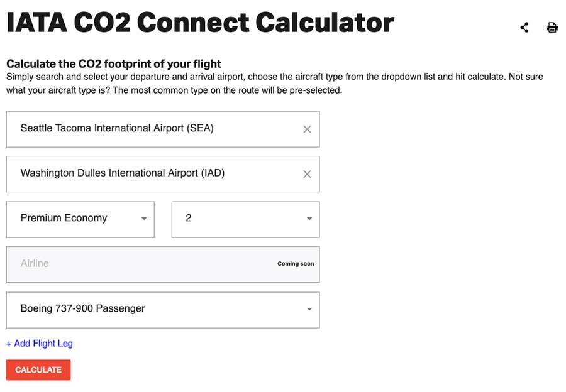Open the passenger number selector showing 2

click(x=245, y=220)
